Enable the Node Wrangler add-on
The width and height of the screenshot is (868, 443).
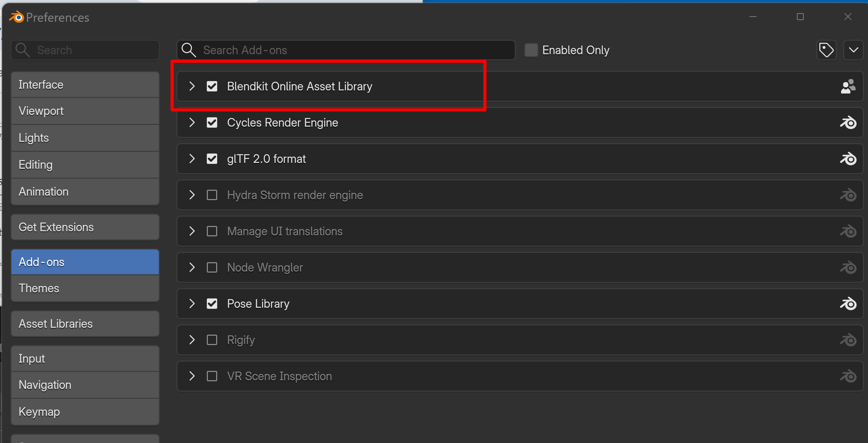(212, 267)
